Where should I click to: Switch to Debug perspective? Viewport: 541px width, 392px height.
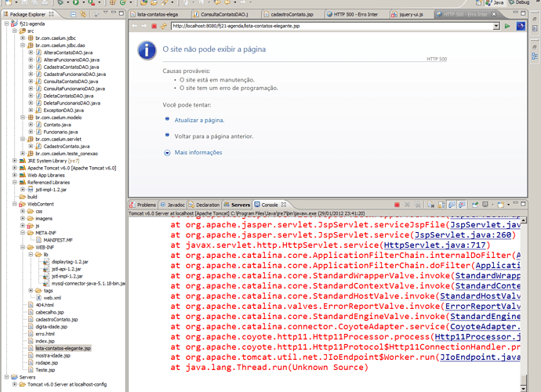[x=519, y=2]
